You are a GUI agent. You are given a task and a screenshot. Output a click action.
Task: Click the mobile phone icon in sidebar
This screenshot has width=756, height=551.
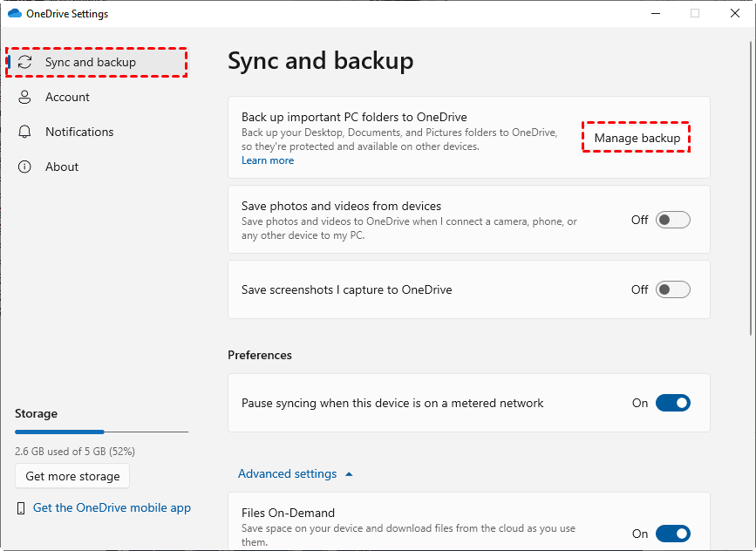tap(21, 508)
